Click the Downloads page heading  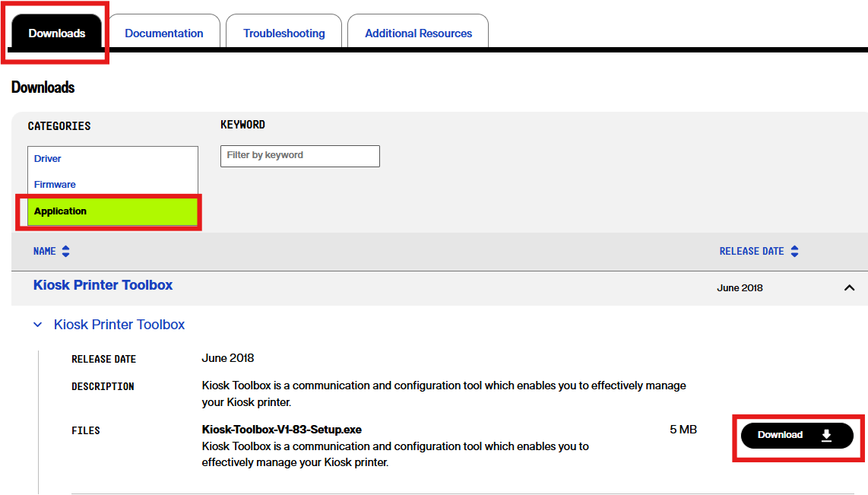(x=43, y=87)
